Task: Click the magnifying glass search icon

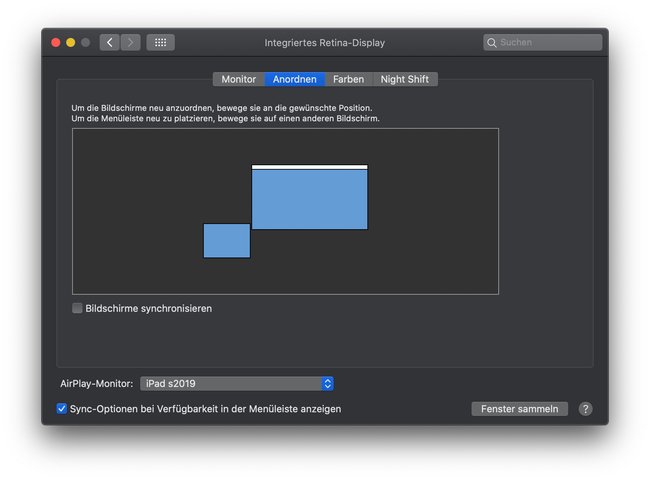Action: (492, 43)
